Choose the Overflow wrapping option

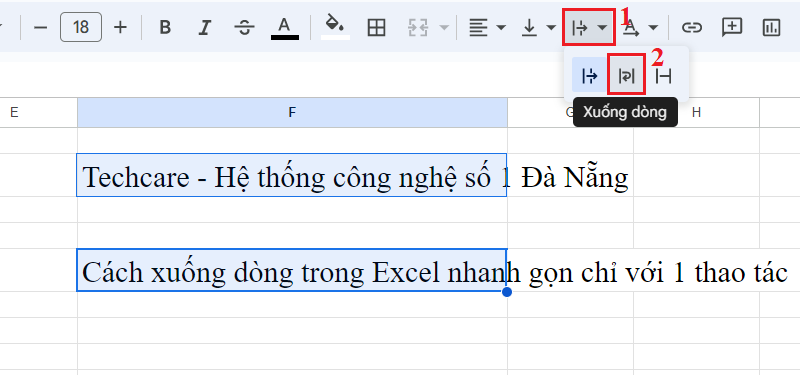point(589,77)
